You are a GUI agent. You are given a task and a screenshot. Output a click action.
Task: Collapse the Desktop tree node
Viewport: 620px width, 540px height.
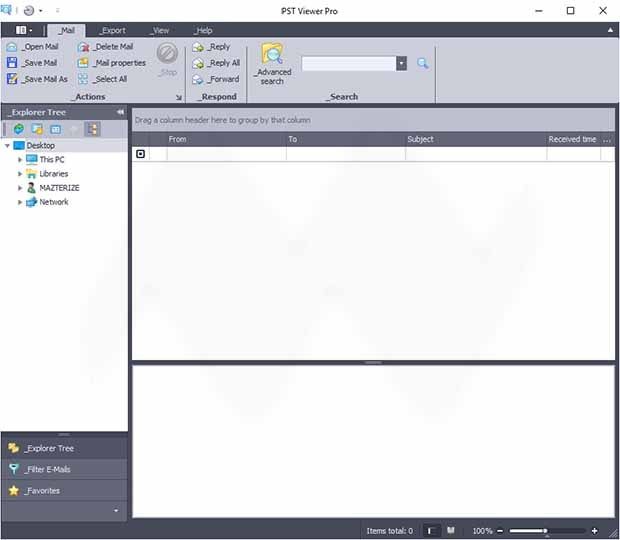pyautogui.click(x=7, y=145)
